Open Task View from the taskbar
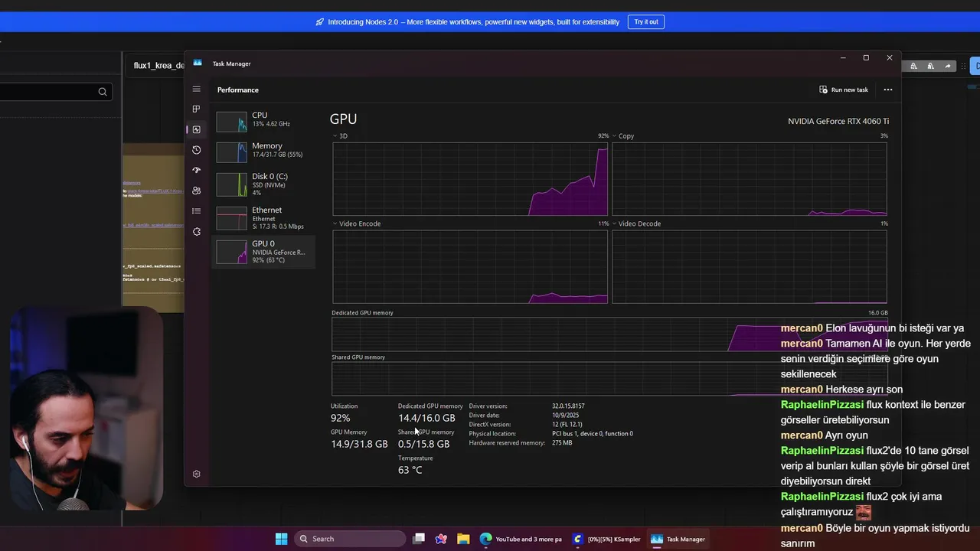 click(419, 539)
